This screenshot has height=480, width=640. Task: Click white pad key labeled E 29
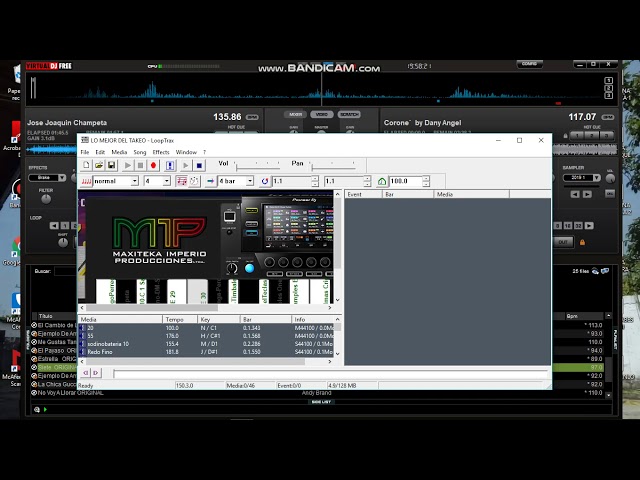176,291
